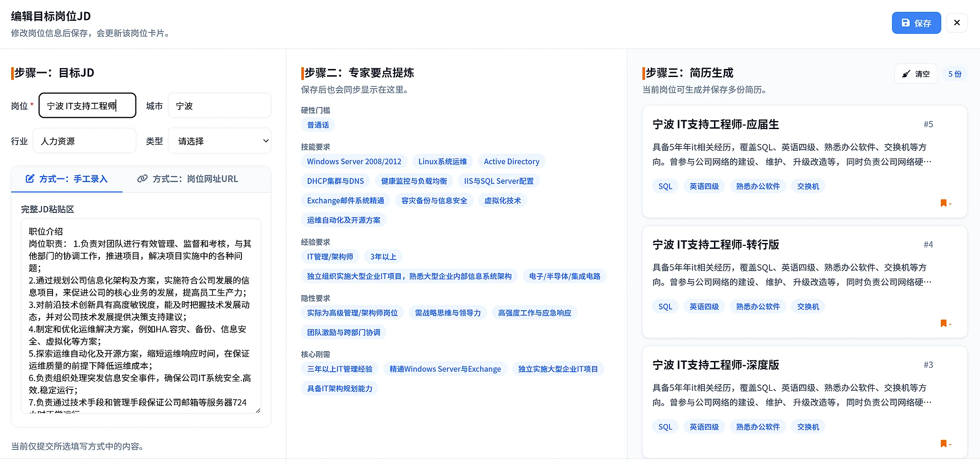Open the 宁波 IT支持工程师-深度版 resume card
The height and width of the screenshot is (462, 980).
[x=804, y=401]
